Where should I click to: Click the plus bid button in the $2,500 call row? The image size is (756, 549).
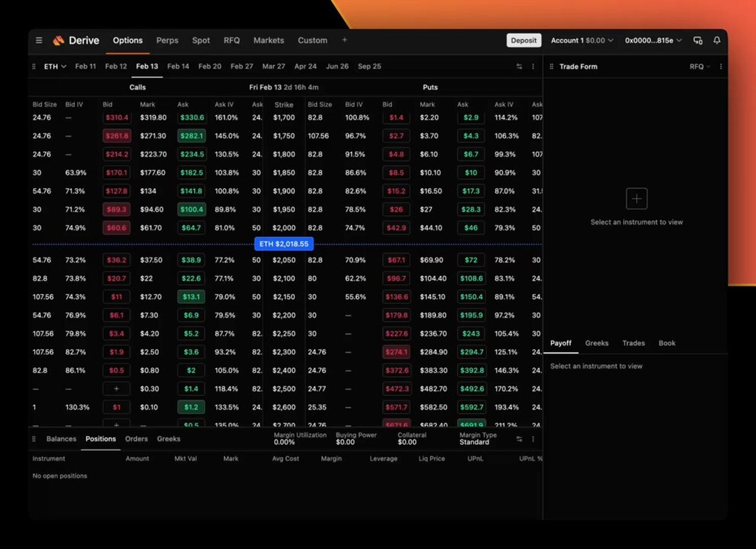click(117, 389)
